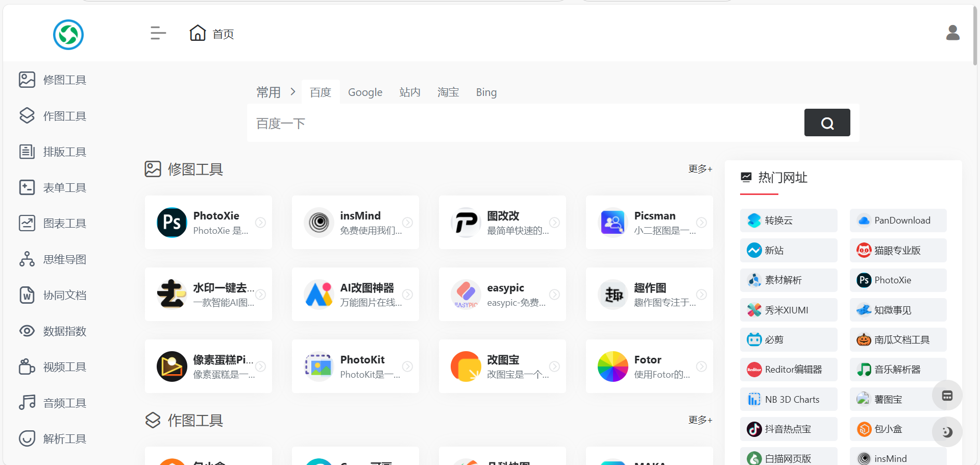Viewport: 980px width, 465px height.
Task: Open the 图改改 card icon
Action: (465, 223)
